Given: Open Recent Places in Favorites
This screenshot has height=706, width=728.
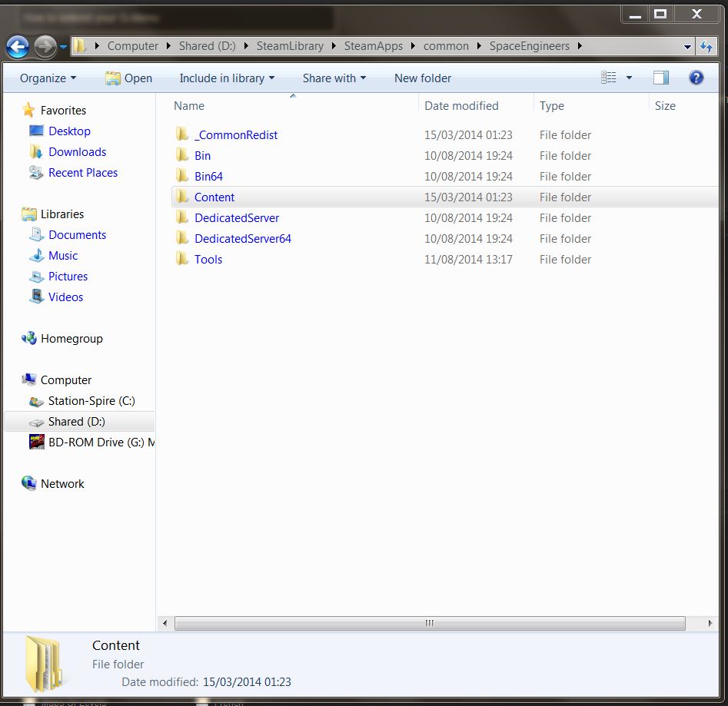Looking at the screenshot, I should coord(83,173).
